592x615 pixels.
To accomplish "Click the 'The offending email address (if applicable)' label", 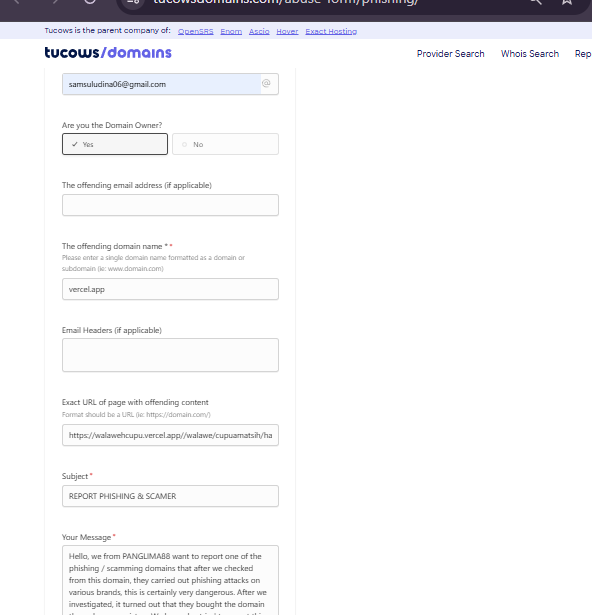I will [x=137, y=185].
